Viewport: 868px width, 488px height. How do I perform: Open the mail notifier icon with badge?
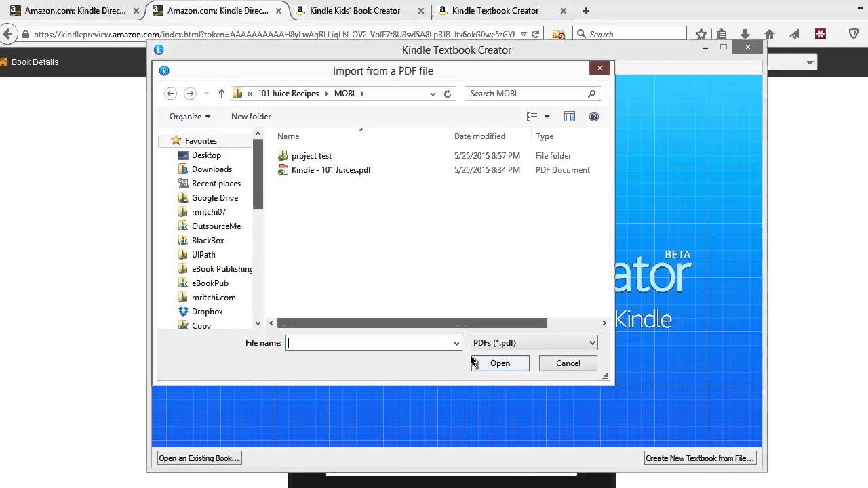click(559, 35)
